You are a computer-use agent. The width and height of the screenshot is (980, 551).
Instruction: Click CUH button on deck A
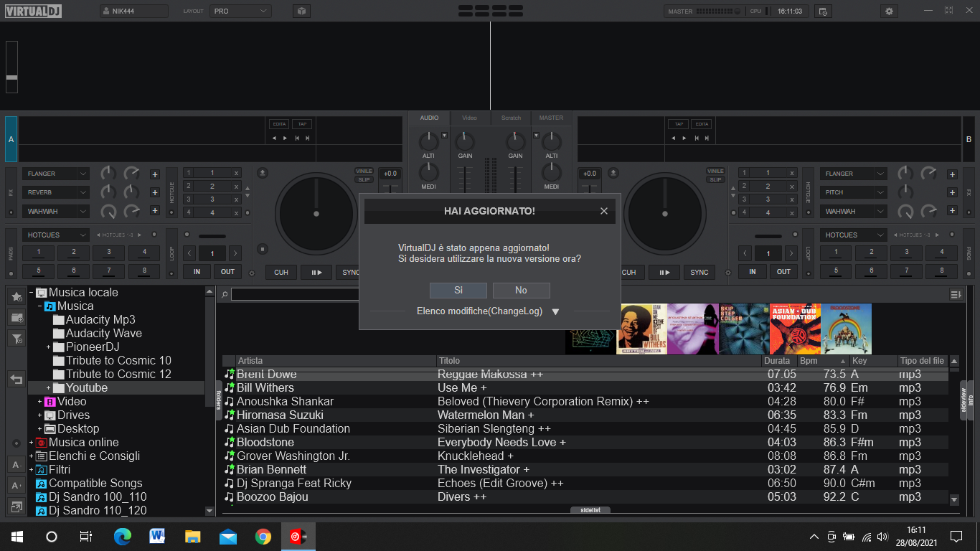pyautogui.click(x=281, y=272)
